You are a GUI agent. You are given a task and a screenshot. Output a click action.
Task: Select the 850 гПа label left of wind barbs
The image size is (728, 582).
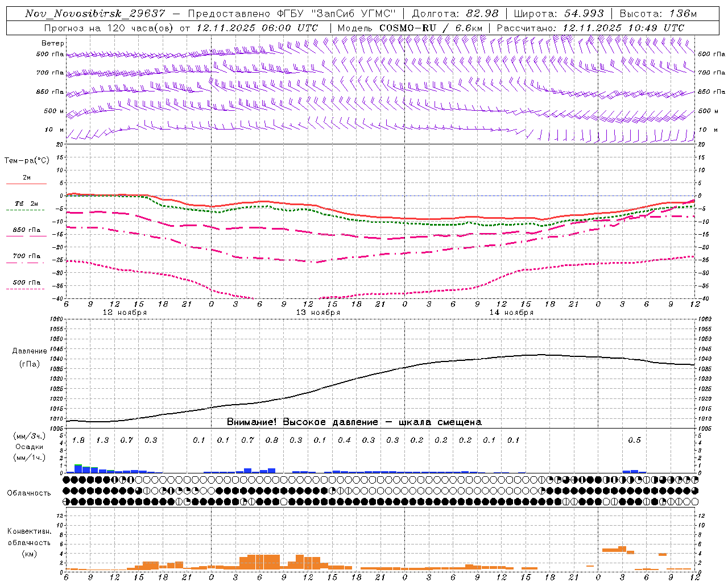(50, 92)
